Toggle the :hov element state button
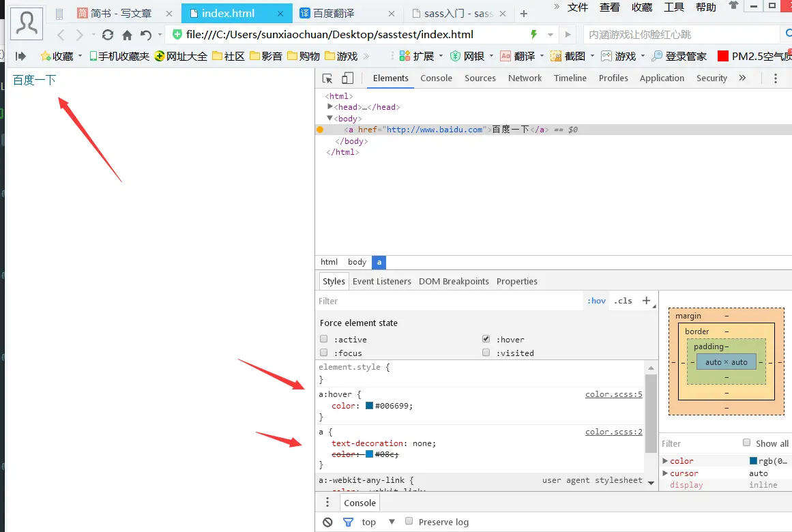792x532 pixels. [x=596, y=301]
